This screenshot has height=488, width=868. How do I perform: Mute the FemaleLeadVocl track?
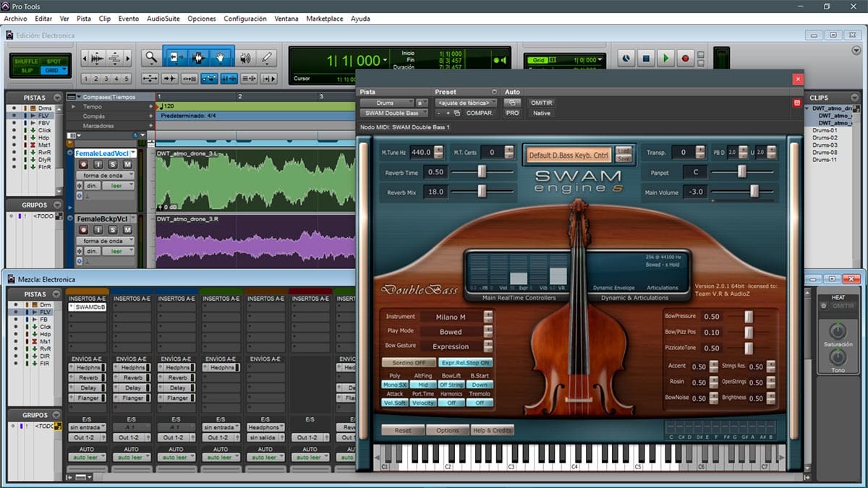pos(127,164)
